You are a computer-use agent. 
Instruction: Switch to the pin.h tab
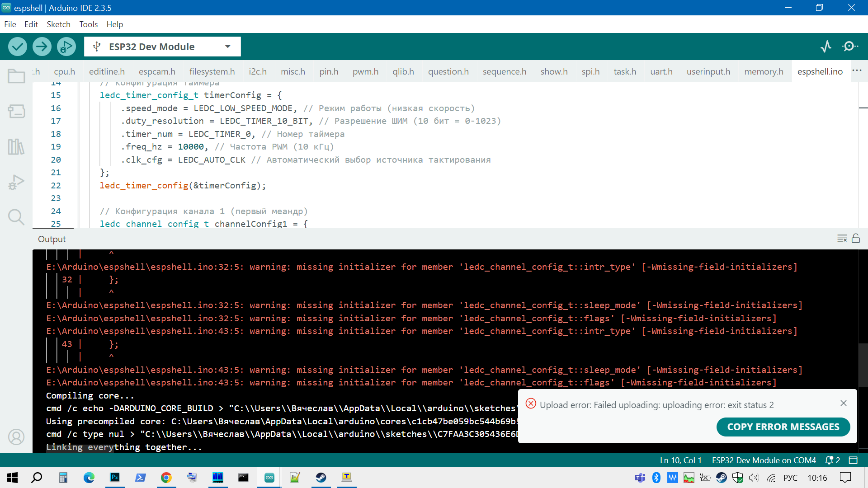click(329, 71)
